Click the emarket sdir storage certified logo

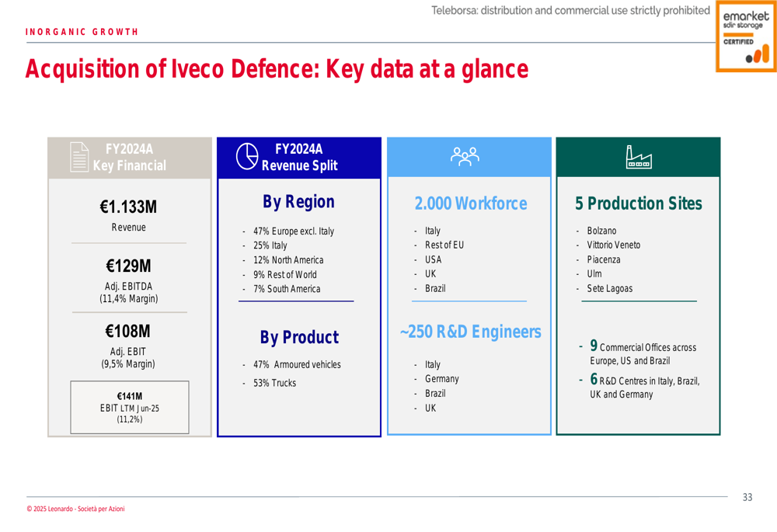(x=746, y=37)
